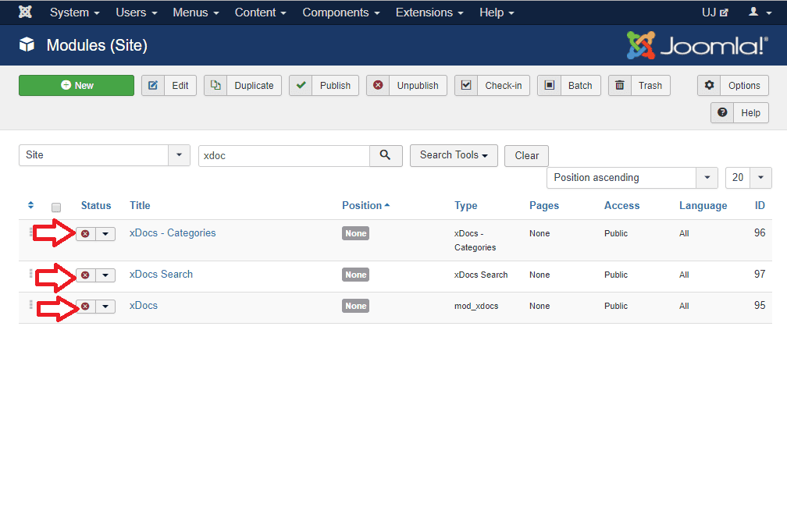This screenshot has height=532, width=787.
Task: Click the Trash toolbar button
Action: (639, 86)
